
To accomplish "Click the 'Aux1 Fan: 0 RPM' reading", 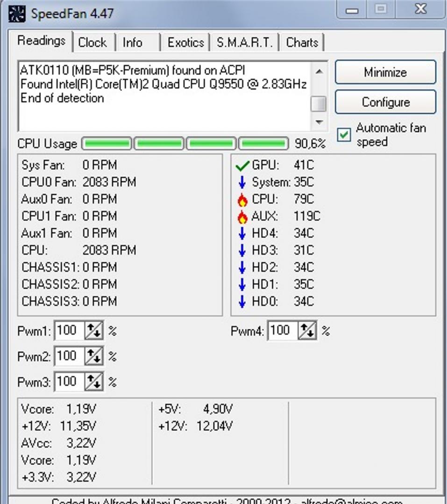I will tap(69, 233).
